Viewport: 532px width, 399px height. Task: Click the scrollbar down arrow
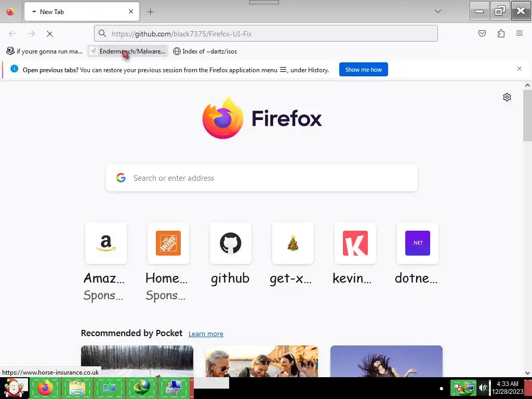pos(527,373)
